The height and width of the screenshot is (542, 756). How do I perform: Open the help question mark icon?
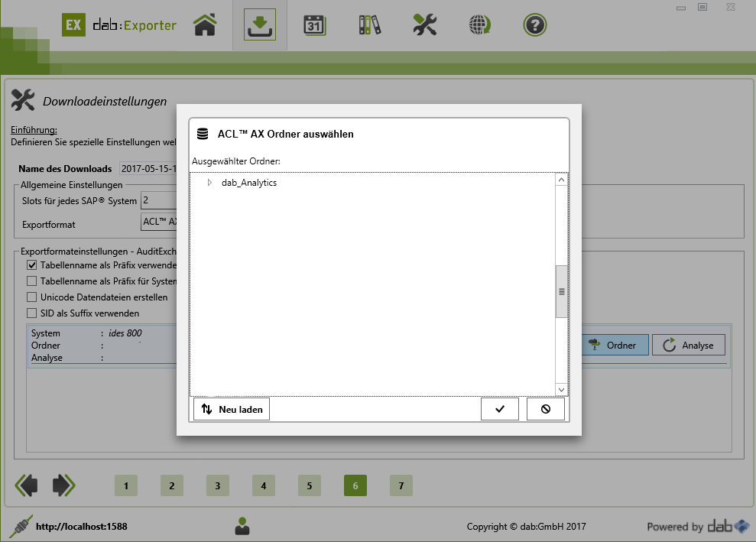(534, 25)
